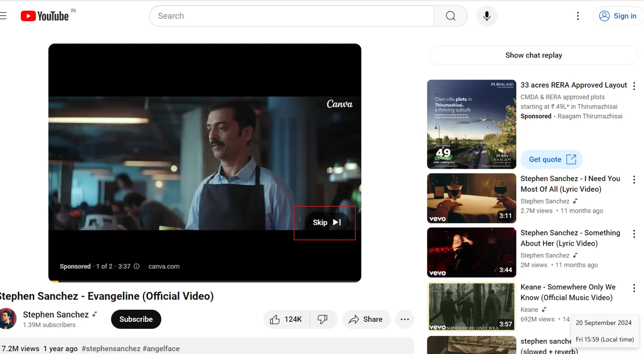Open options for Somewhere Only We Know

[634, 288]
